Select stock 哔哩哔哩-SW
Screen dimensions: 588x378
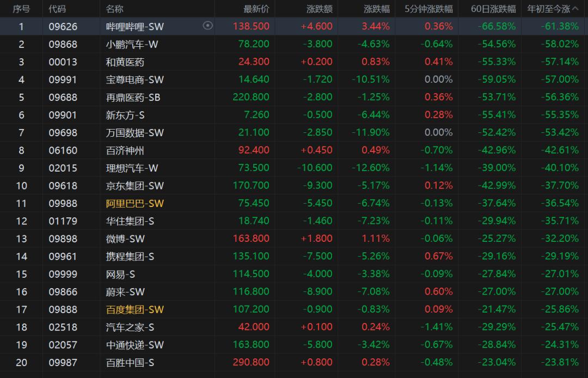tap(135, 26)
